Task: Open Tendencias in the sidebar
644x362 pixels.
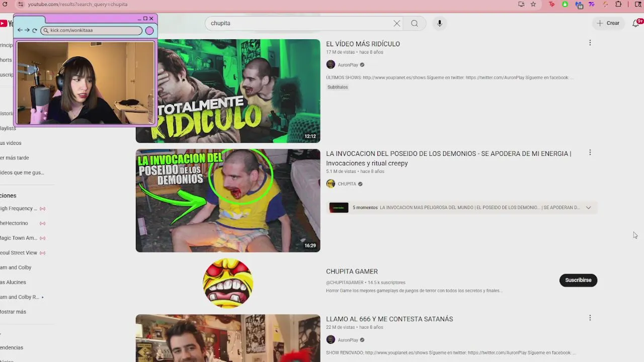Action: [x=12, y=347]
